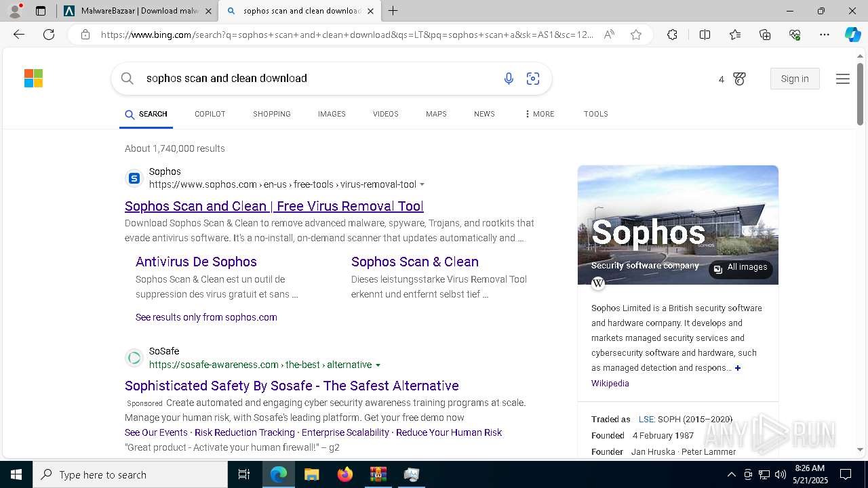This screenshot has height=488, width=868.
Task: Open the Settings and more ellipsis
Action: click(825, 35)
